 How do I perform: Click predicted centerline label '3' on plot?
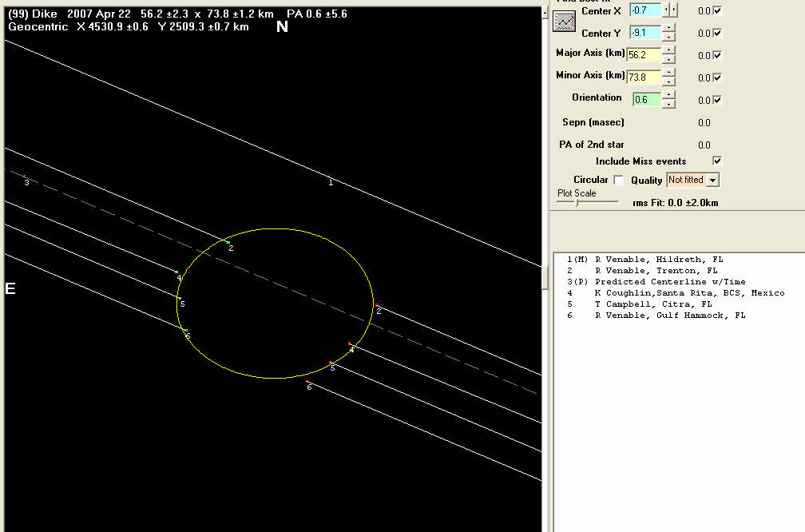coord(26,182)
